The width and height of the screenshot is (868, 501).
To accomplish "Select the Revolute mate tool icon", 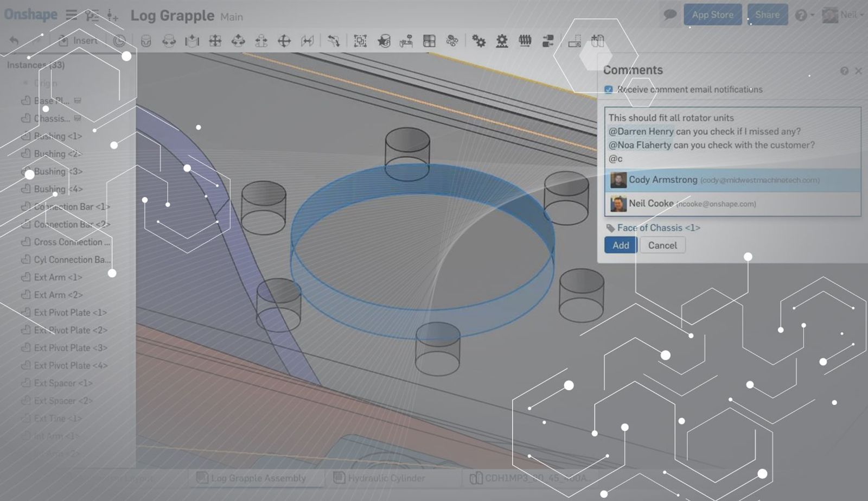I will click(169, 41).
